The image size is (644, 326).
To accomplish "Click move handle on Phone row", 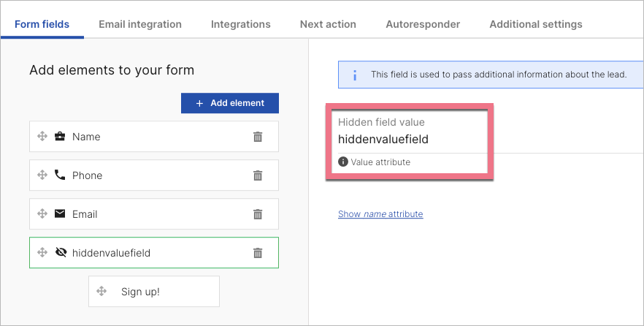I will coord(42,175).
